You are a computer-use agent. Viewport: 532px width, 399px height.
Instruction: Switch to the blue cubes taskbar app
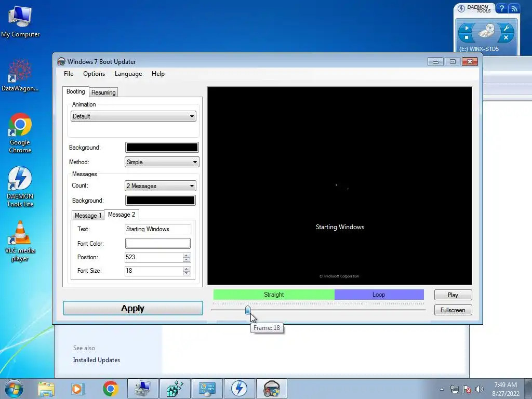pyautogui.click(x=175, y=389)
